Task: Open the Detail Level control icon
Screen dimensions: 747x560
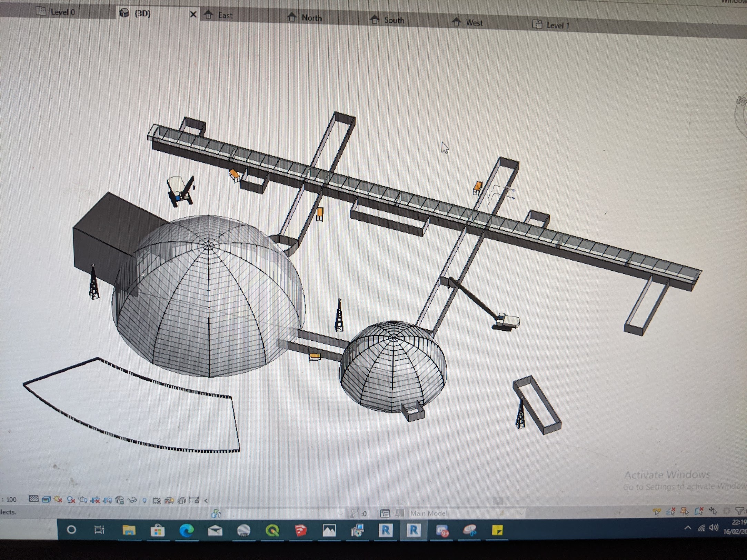Action: 33,499
